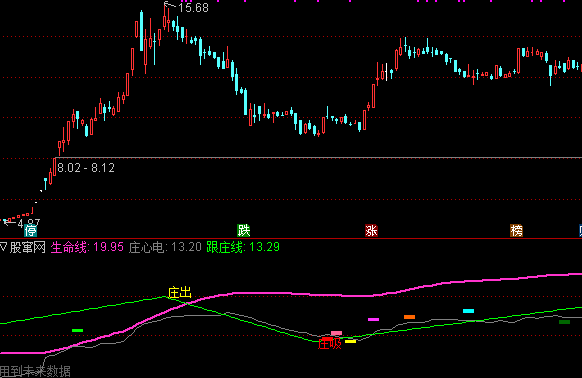Select the 生命线: 19.95 indicator label
This screenshot has height=378, width=582.
click(x=87, y=247)
